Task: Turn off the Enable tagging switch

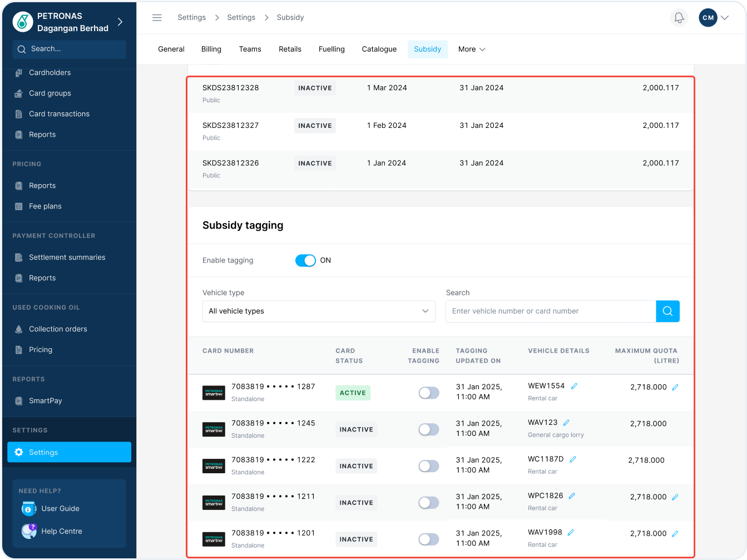Action: [305, 260]
